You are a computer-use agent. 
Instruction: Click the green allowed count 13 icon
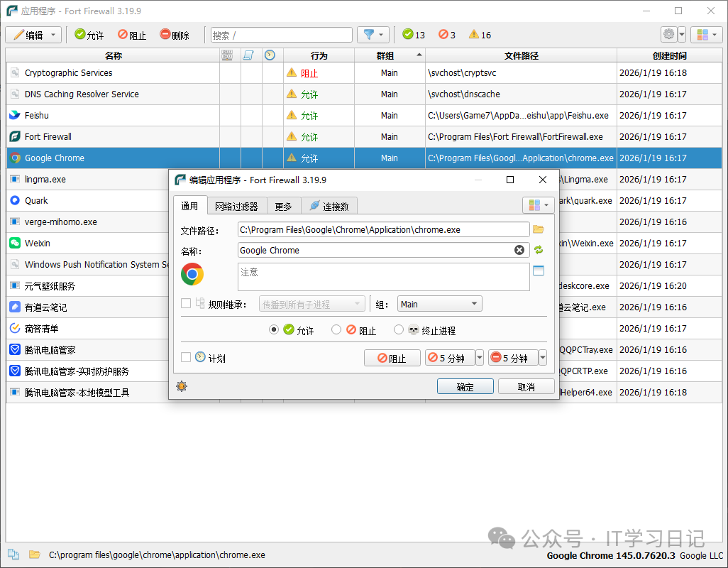pyautogui.click(x=407, y=35)
